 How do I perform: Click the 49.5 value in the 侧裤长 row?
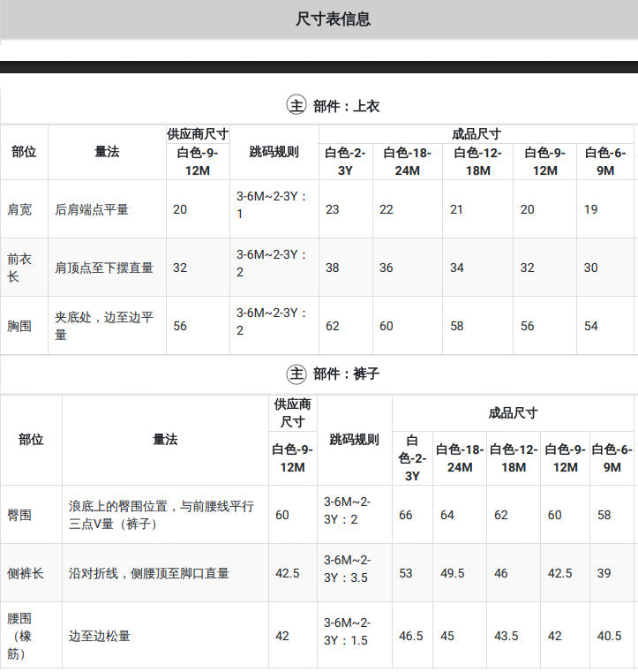pos(452,573)
